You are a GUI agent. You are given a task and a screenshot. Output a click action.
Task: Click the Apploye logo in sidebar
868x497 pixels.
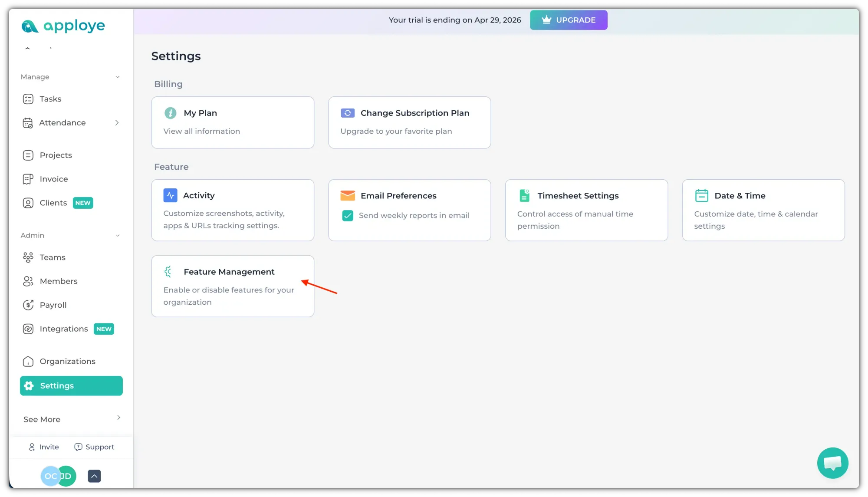[x=63, y=26]
